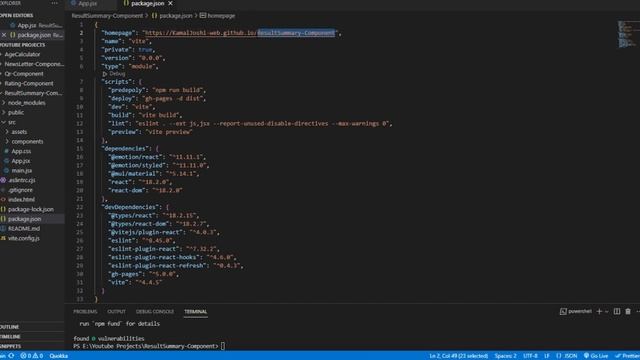Image resolution: width=640 pixels, height=360 pixels.
Task: Change indentation via Spaces: 2
Action: [505, 356]
